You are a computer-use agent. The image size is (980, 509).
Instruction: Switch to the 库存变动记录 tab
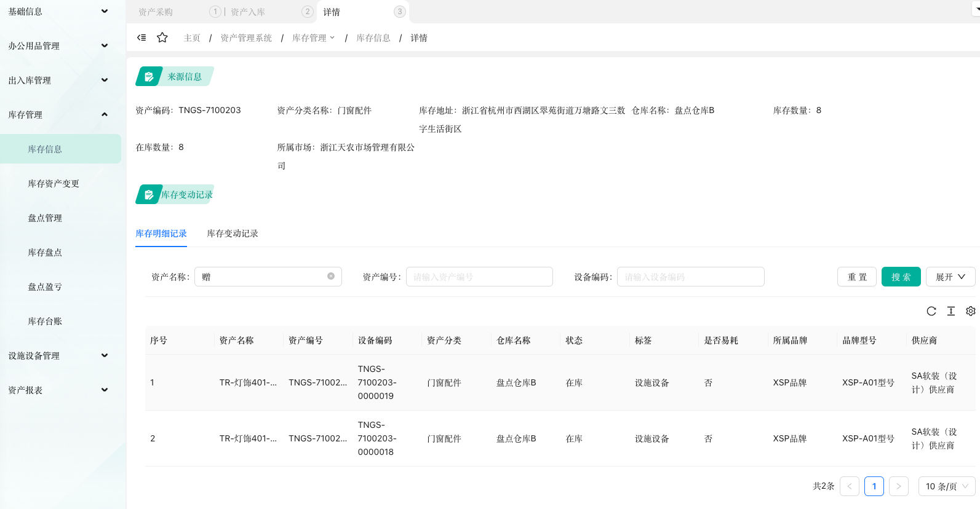(x=233, y=234)
